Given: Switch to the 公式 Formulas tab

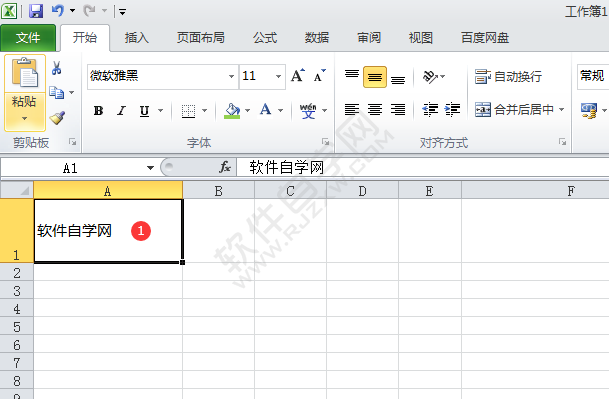Looking at the screenshot, I should [x=265, y=38].
